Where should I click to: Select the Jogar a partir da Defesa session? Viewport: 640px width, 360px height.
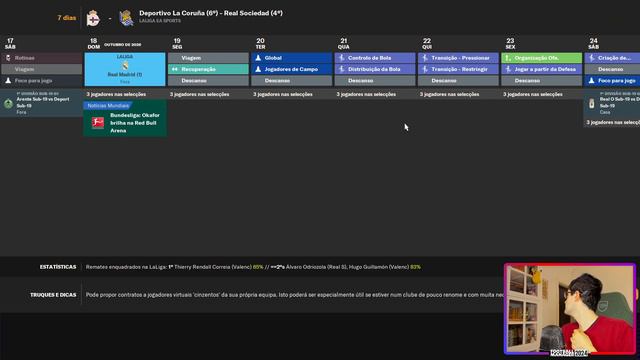pyautogui.click(x=542, y=69)
